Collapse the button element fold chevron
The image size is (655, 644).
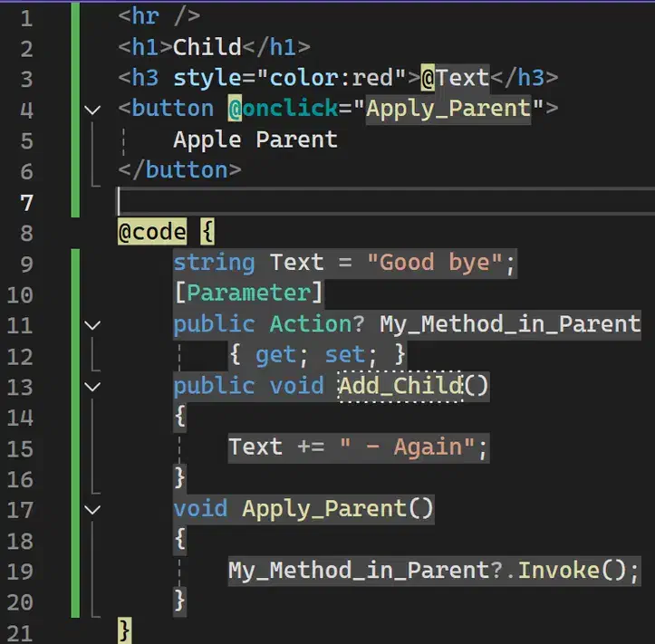[x=92, y=110]
